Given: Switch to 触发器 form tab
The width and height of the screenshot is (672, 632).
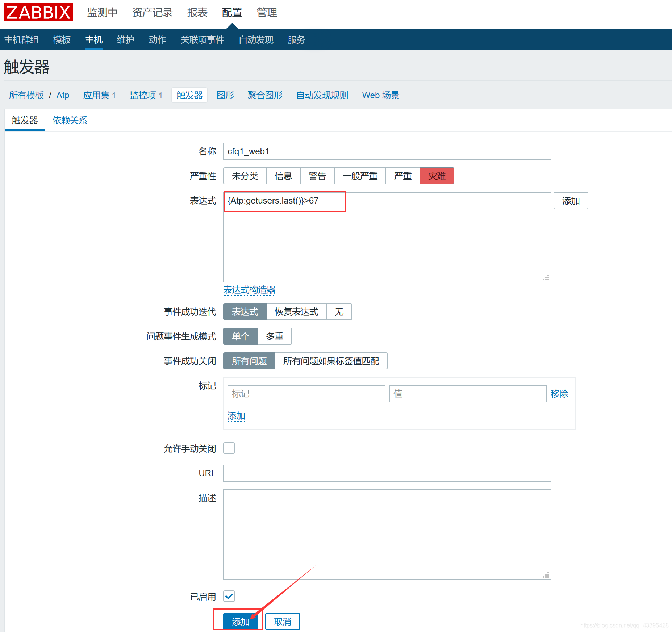Looking at the screenshot, I should (25, 120).
